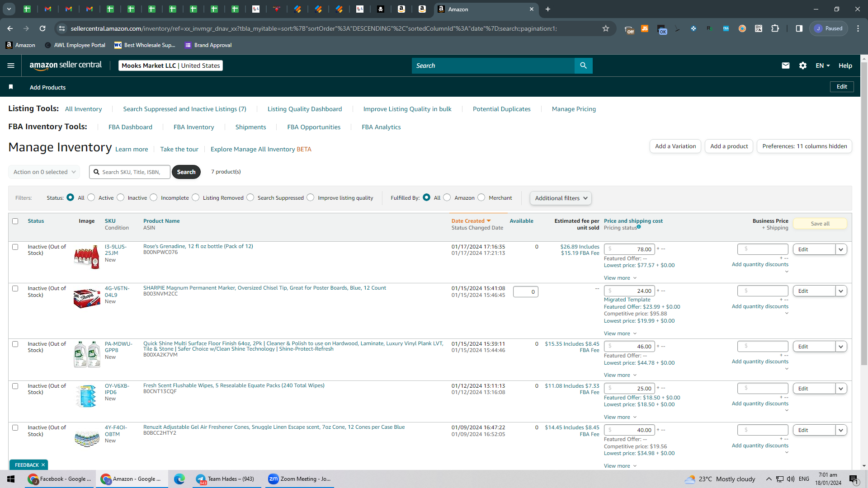Toggle the browser side panel icon
This screenshot has height=488, width=868.
coord(799,28)
